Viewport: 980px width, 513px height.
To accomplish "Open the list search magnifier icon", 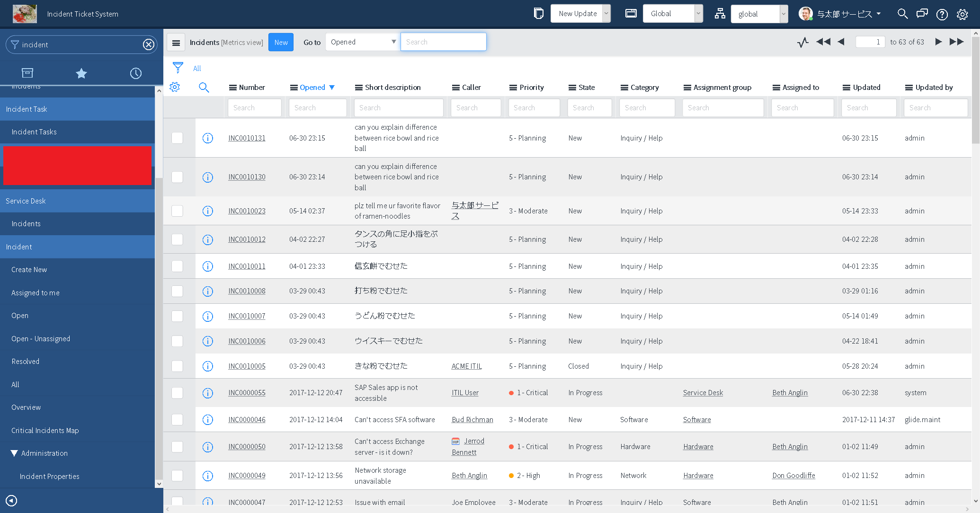I will point(204,87).
